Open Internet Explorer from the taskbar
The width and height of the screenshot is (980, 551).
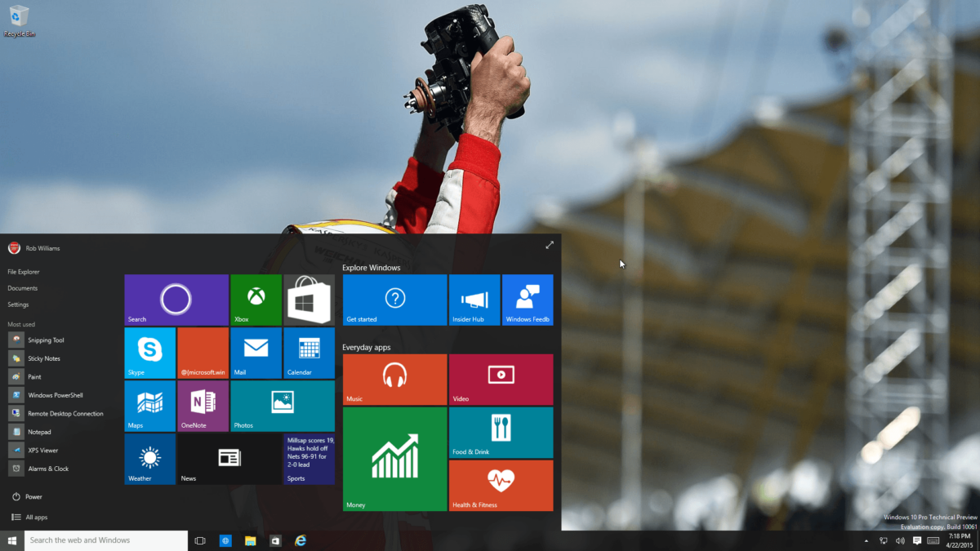300,540
